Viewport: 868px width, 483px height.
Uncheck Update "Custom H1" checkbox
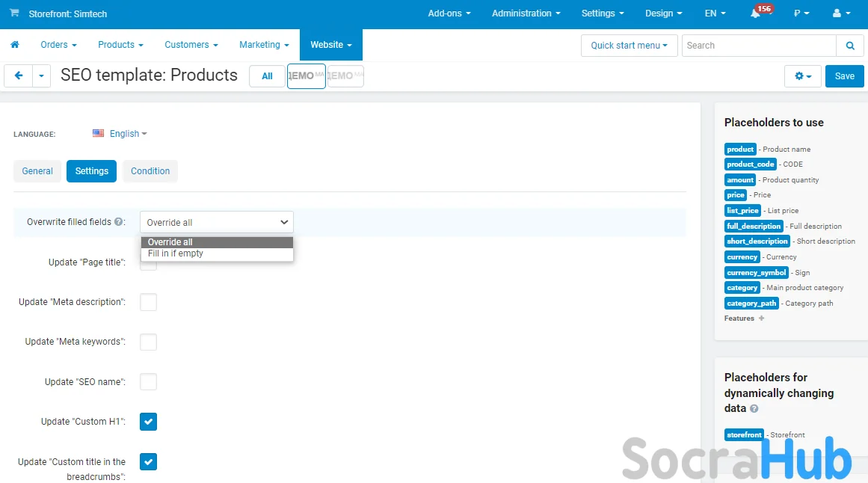coord(149,422)
